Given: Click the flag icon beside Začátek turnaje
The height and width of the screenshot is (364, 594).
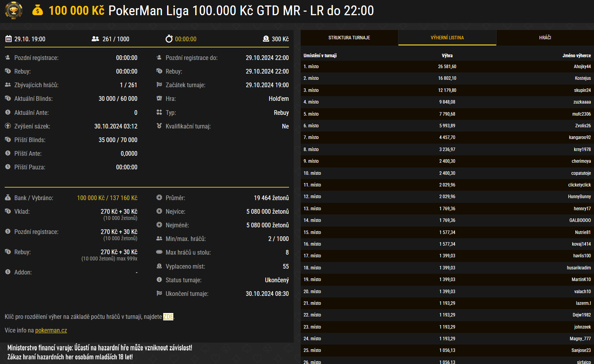Looking at the screenshot, I should [x=159, y=84].
